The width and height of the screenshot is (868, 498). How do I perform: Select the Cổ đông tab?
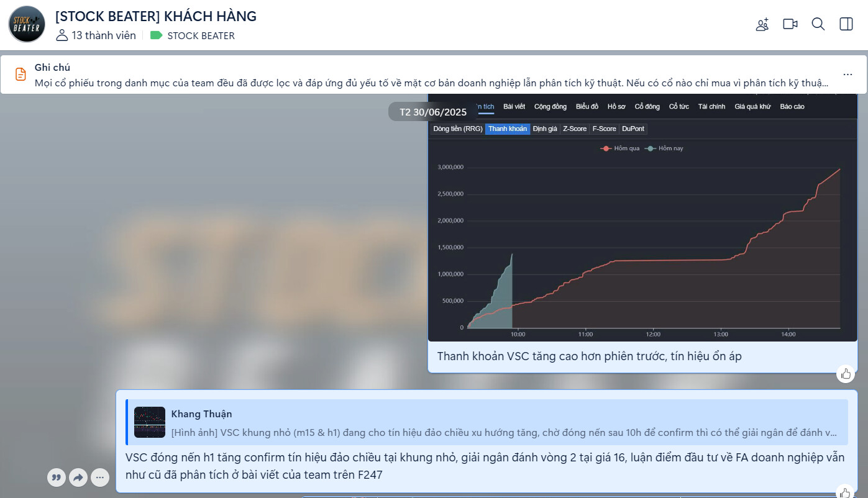[x=647, y=107]
